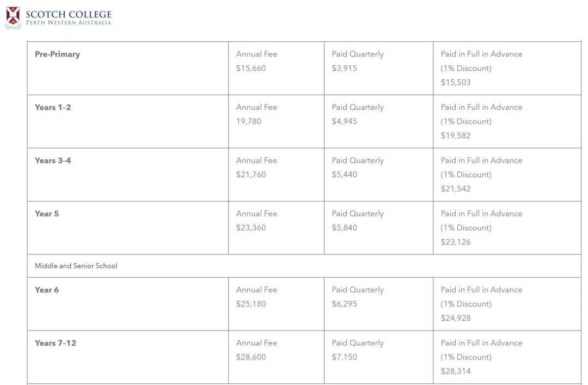This screenshot has width=588, height=385.
Task: Select the Year 6 row label
Action: pos(47,290)
